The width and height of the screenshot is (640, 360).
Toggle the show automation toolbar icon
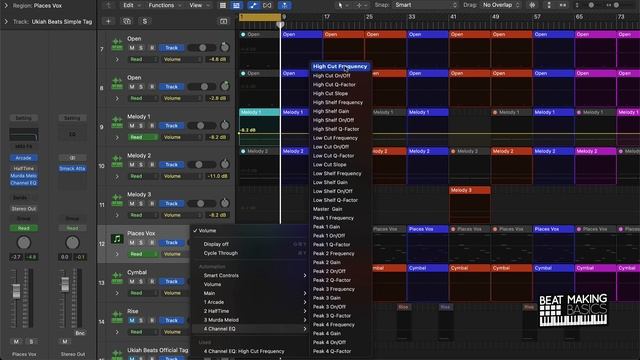click(x=253, y=5)
